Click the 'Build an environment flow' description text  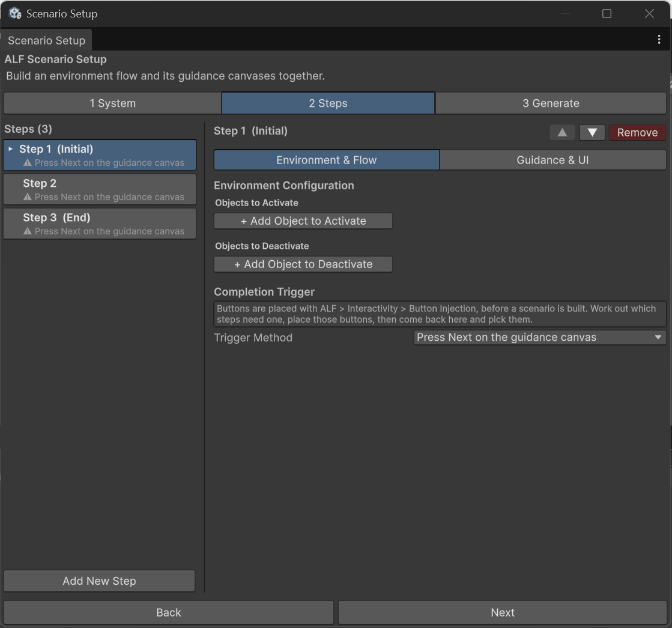[x=165, y=76]
